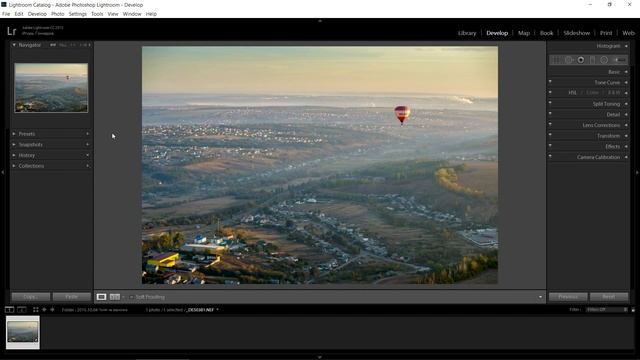This screenshot has height=360, width=640.
Task: Open the Filter preset dropdown
Action: 607,310
